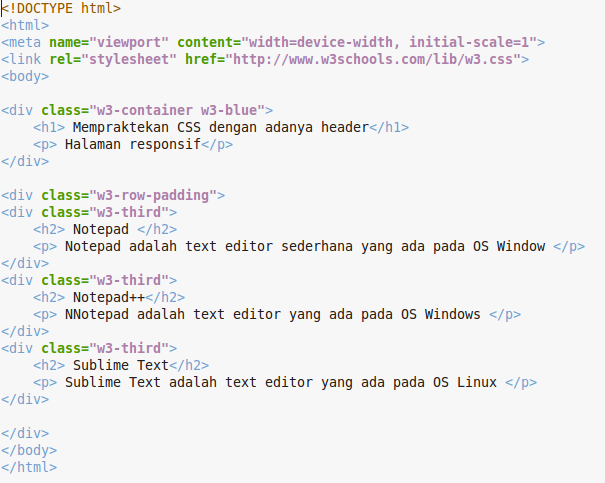Click the w3schools stylesheet URL
The width and height of the screenshot is (605, 483).
373,59
